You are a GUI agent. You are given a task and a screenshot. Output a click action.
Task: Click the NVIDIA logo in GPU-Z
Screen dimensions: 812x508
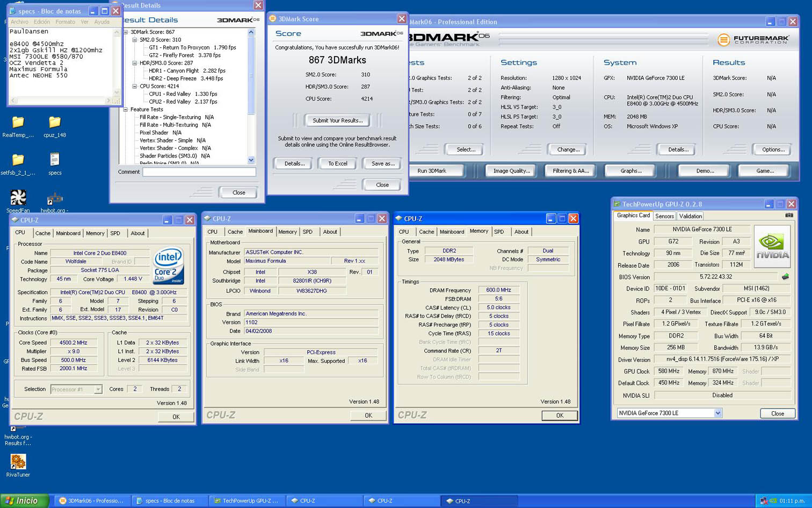(x=772, y=247)
